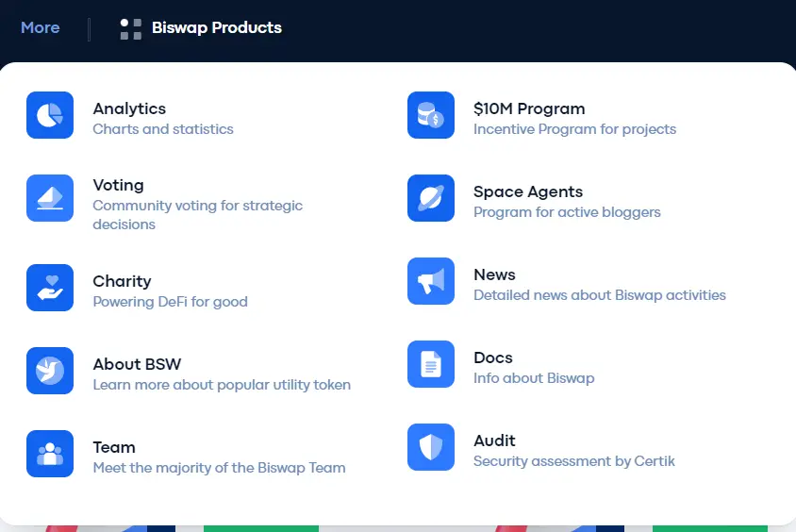Screen dimensions: 796x532
Task: Click the Analytics pie chart icon
Action: (x=50, y=115)
